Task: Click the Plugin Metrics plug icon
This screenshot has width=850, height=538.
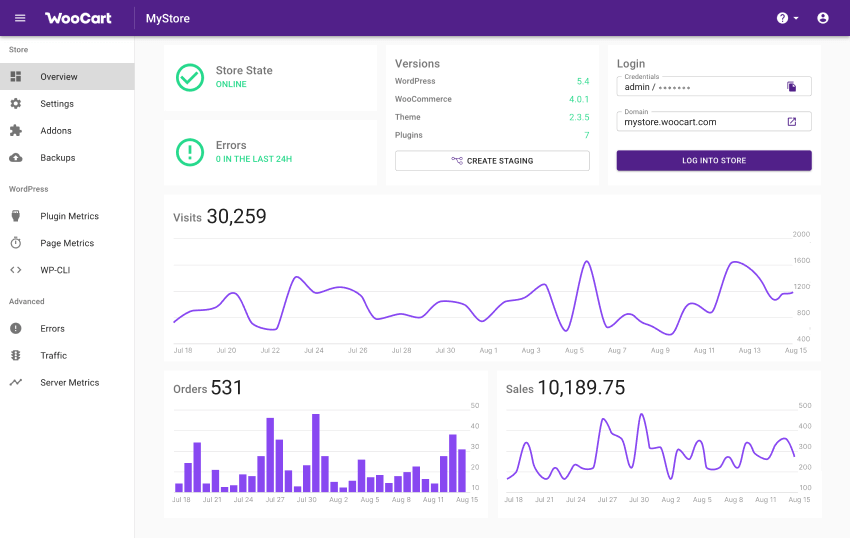Action: pyautogui.click(x=16, y=216)
